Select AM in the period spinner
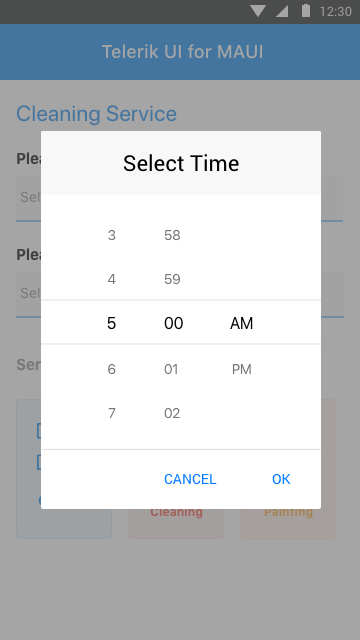 (242, 323)
